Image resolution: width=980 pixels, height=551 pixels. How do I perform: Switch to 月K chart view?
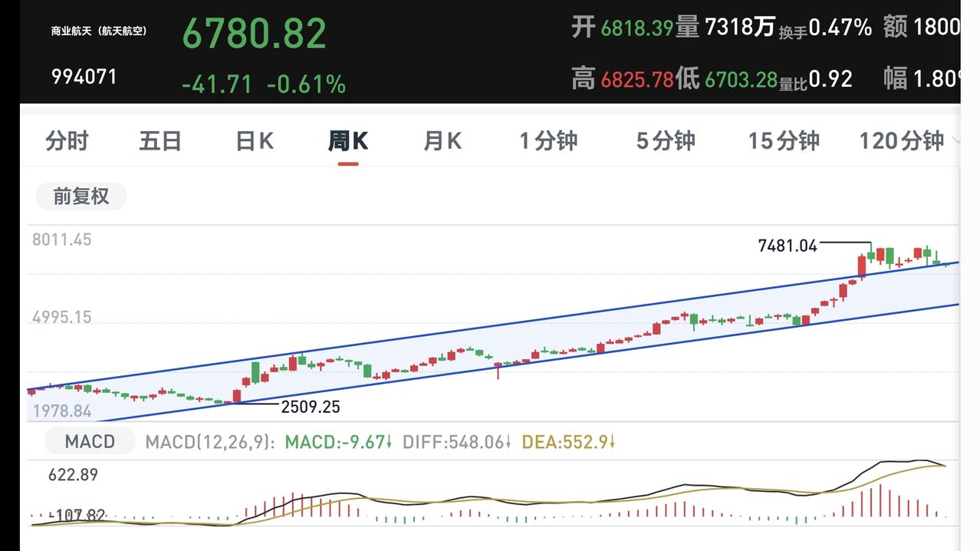(x=442, y=141)
